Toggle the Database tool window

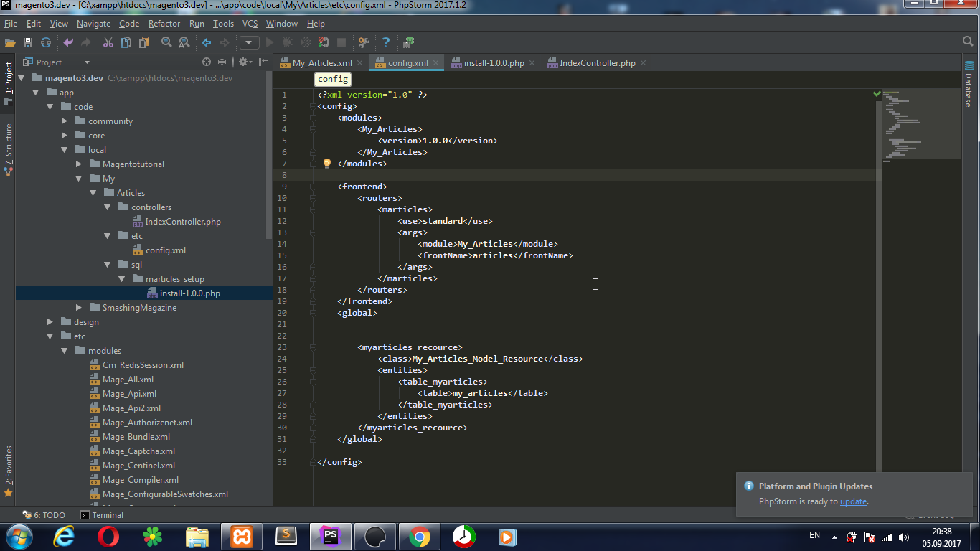point(968,85)
